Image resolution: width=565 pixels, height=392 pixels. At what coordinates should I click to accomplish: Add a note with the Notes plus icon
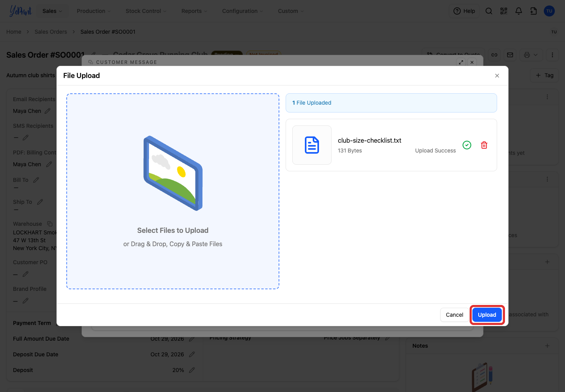tap(547, 346)
